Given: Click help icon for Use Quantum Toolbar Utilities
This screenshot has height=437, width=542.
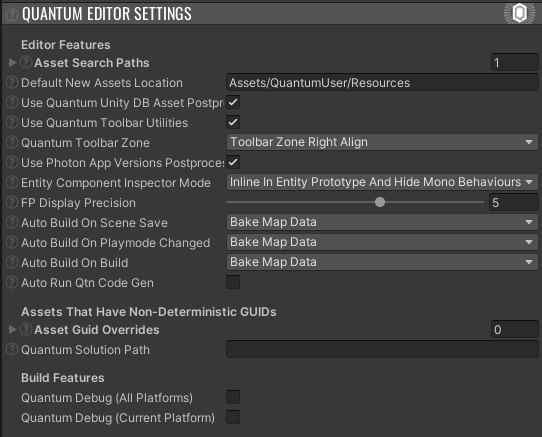Looking at the screenshot, I should pos(12,122).
